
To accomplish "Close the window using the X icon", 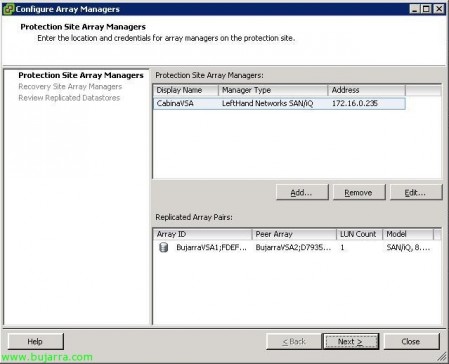I will coord(439,9).
